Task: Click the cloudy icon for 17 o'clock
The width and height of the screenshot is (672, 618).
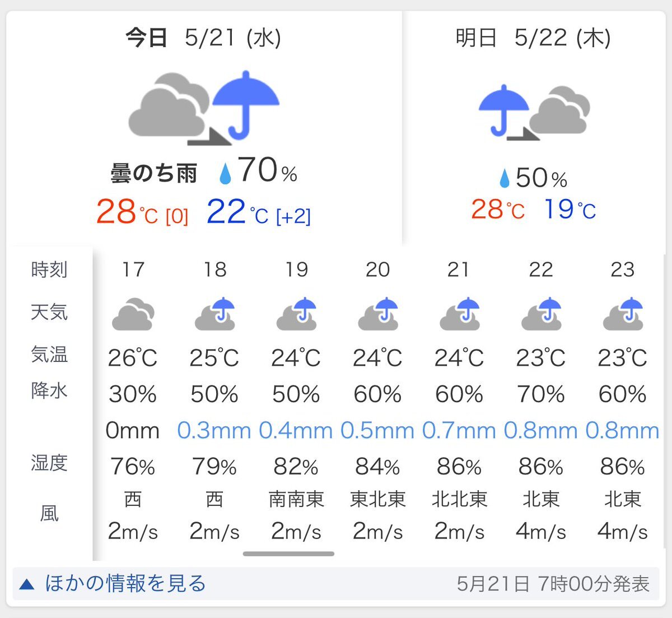Action: [x=133, y=314]
